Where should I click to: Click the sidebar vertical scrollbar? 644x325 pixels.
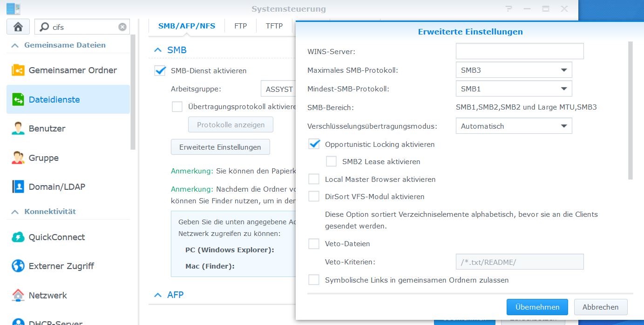tap(133, 91)
